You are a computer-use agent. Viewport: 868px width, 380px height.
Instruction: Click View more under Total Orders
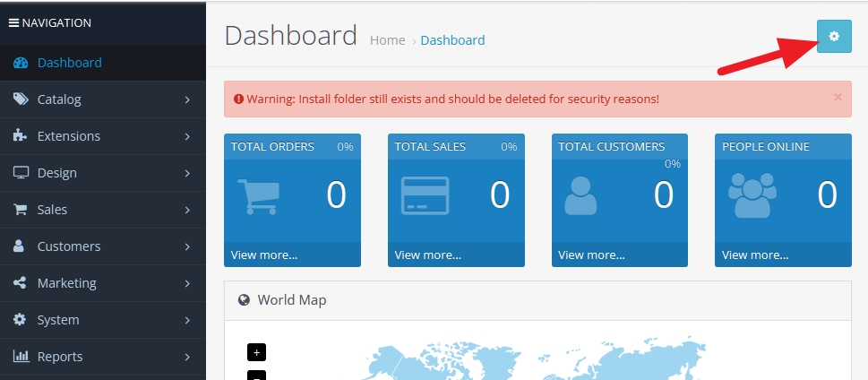pyautogui.click(x=264, y=255)
